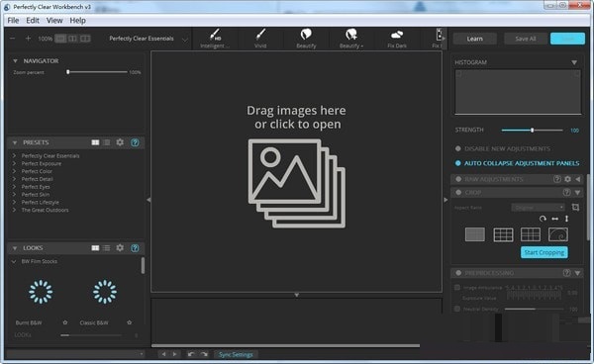
Task: Click the Start Cropping button
Action: pos(544,252)
